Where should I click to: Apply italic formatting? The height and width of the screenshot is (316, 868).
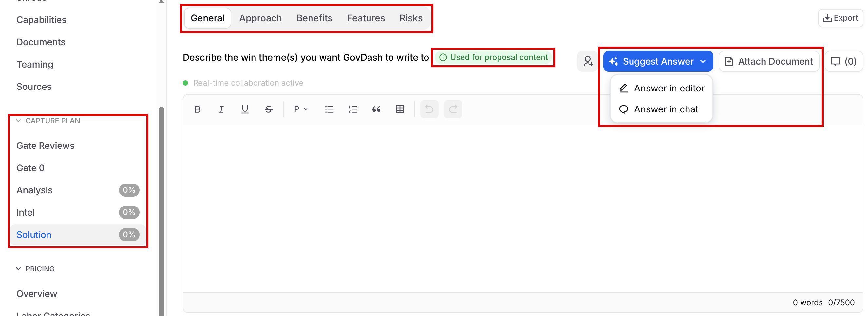pyautogui.click(x=221, y=109)
